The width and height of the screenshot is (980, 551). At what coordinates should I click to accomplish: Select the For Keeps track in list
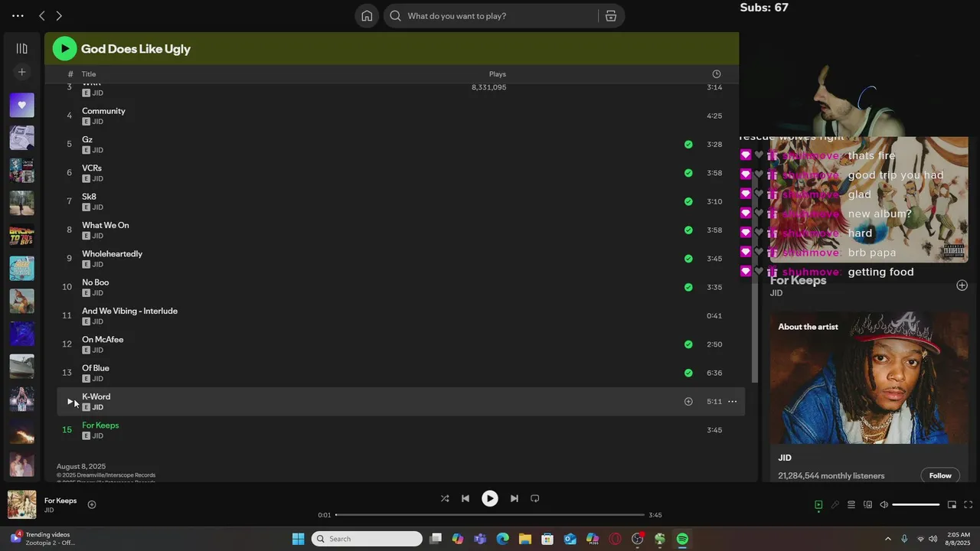[100, 425]
